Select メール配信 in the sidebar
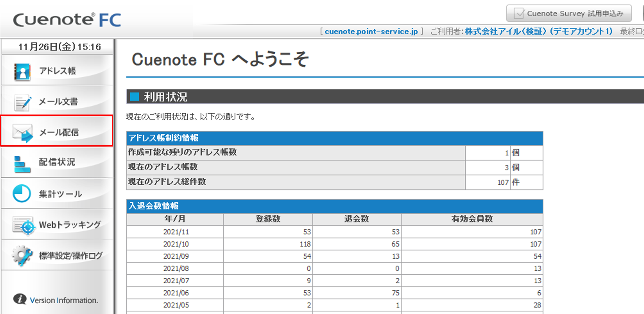This screenshot has width=644, height=314. pyautogui.click(x=59, y=133)
